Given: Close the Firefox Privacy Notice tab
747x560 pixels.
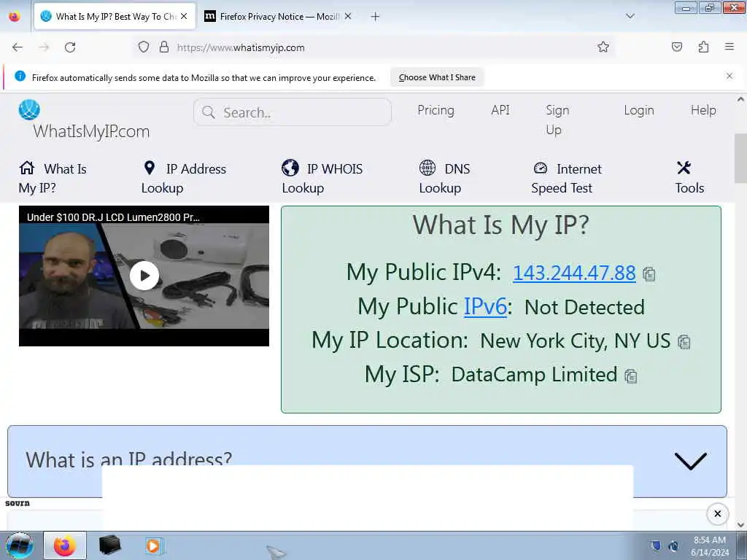Looking at the screenshot, I should coord(348,16).
